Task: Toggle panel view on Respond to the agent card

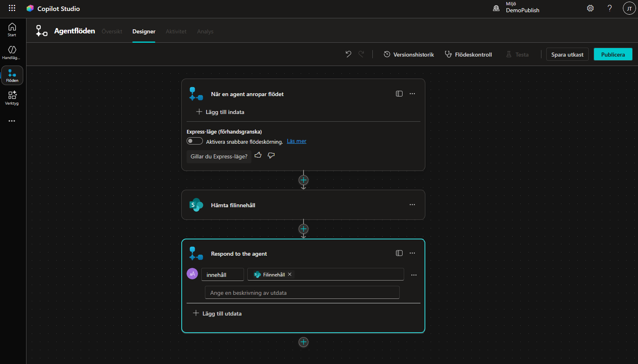Action: click(x=399, y=253)
